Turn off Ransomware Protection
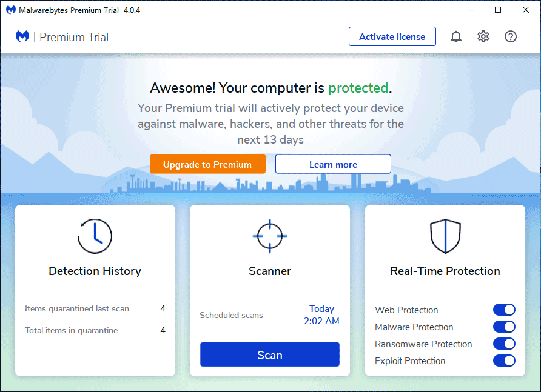Screen dimensions: 541x392 coord(504,344)
